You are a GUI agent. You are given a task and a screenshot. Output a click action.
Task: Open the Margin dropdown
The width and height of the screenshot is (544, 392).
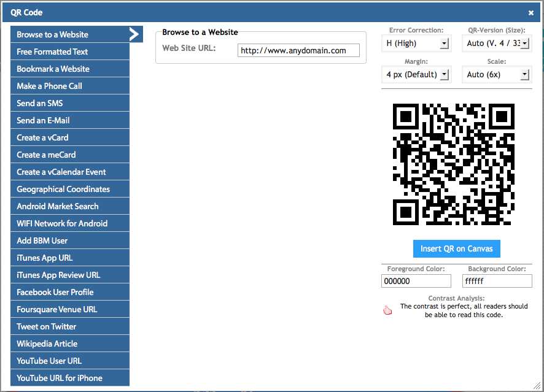[x=416, y=74]
